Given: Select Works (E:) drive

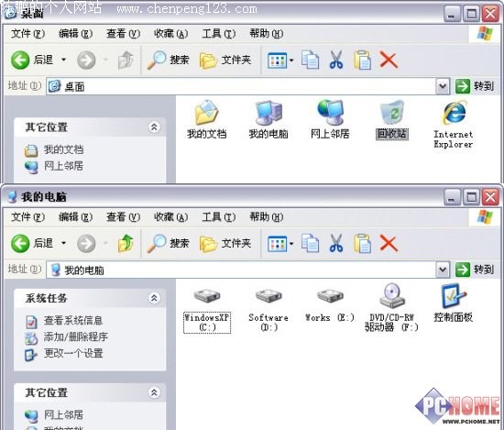Looking at the screenshot, I should (330, 305).
